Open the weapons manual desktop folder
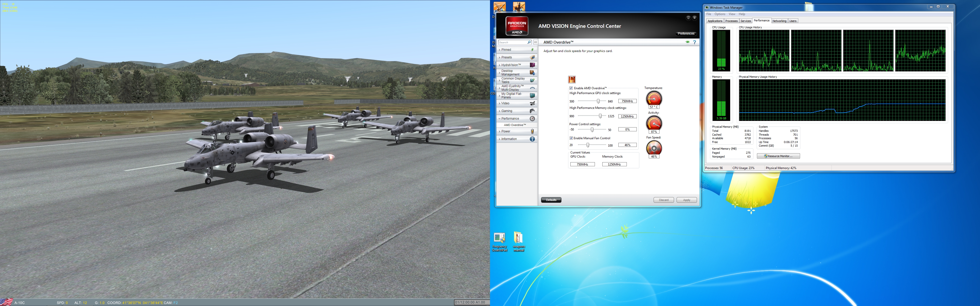 [x=519, y=242]
